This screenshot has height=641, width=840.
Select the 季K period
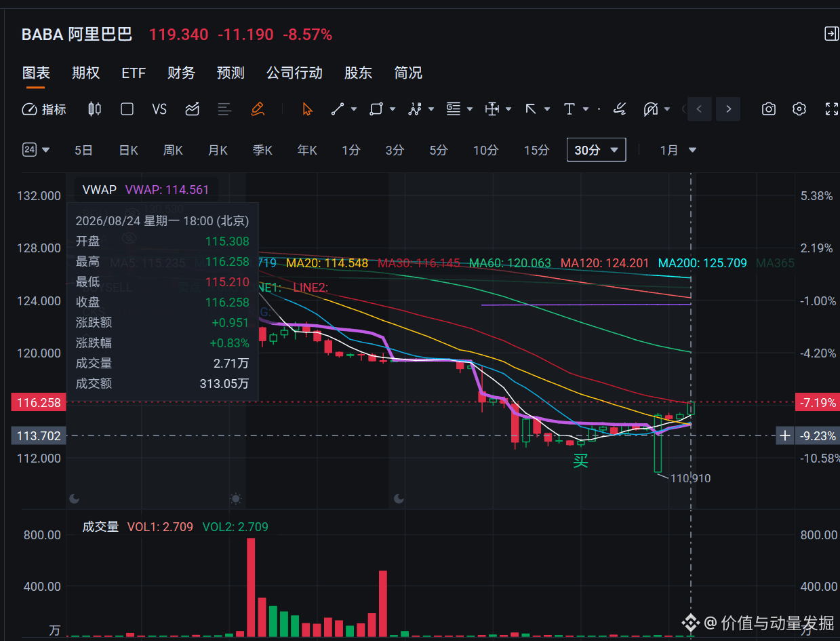(x=262, y=151)
